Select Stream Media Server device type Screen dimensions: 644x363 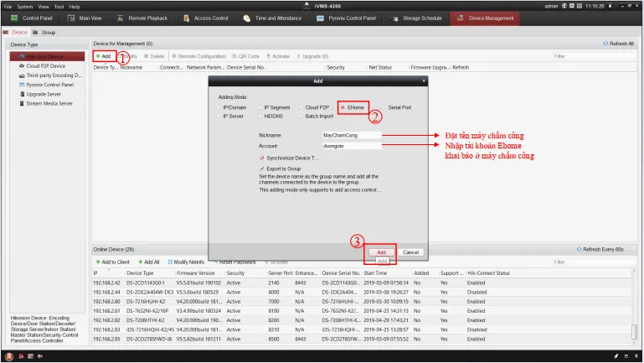click(x=49, y=103)
